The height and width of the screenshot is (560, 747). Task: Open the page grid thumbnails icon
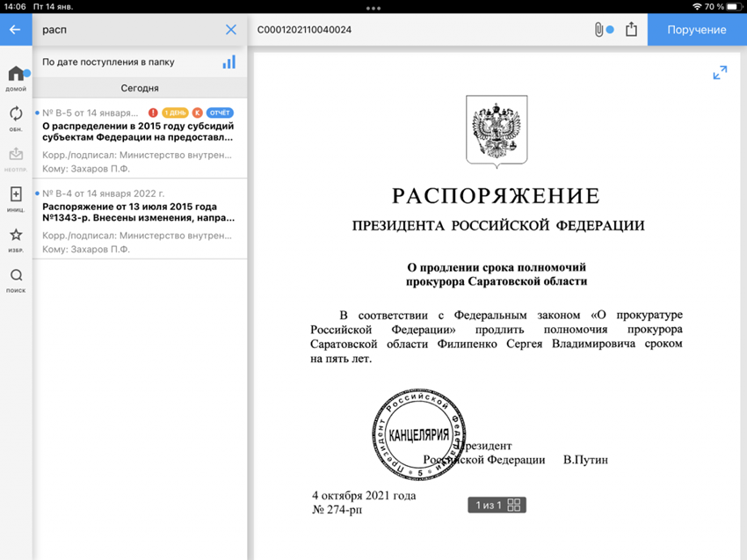(514, 505)
